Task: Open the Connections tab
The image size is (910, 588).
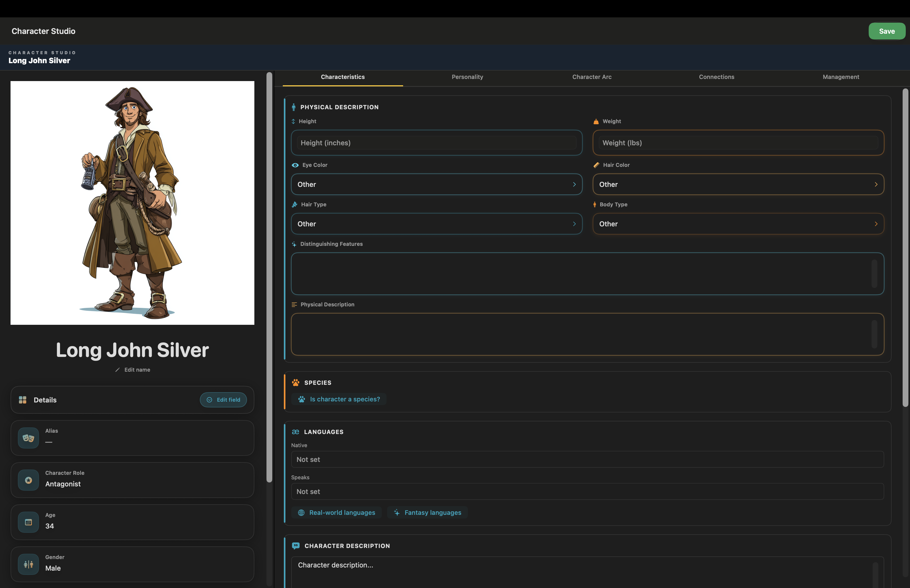Action: (716, 77)
